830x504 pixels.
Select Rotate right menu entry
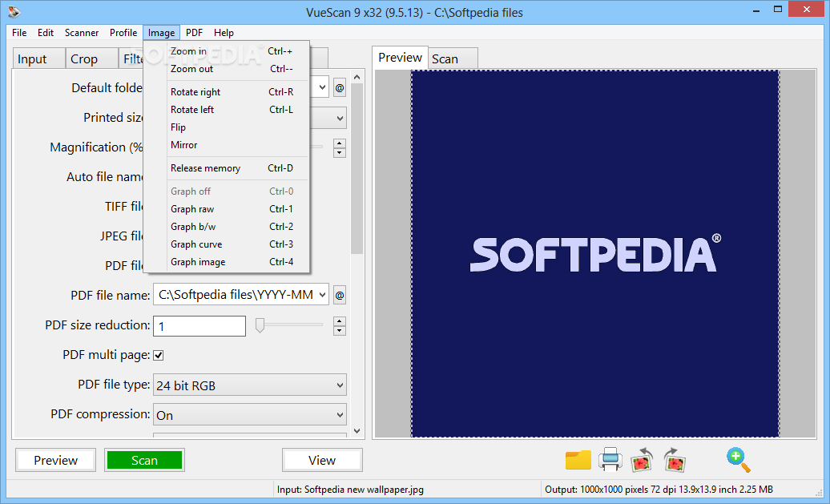pos(227,92)
